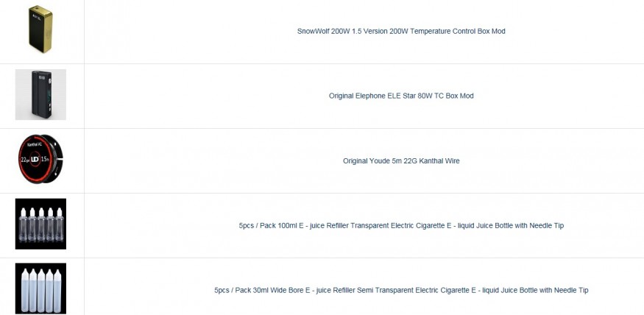Open 5pcs 100ml E-juice Refiller bottle link
Viewport: 644px width, 315px height.
click(x=401, y=225)
